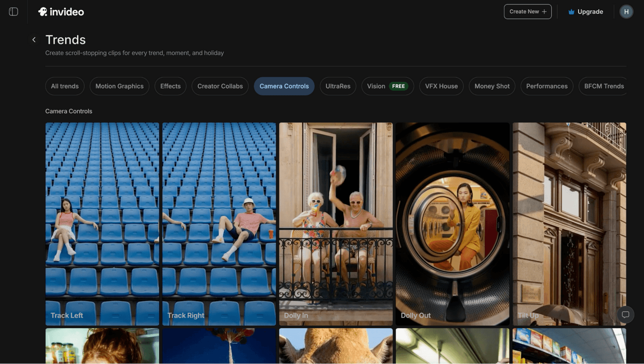The image size is (644, 364).
Task: Open the H profile avatar
Action: 626,12
